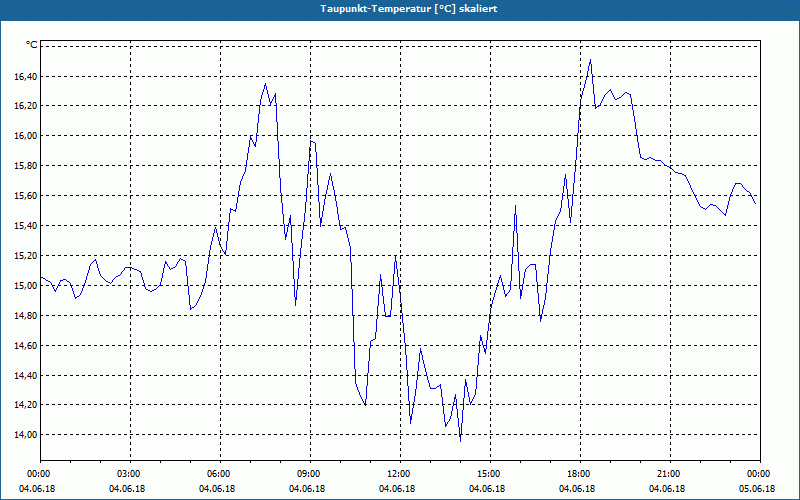The image size is (800, 500).
Task: Click the 15,60 y-axis value
Action: [24, 196]
